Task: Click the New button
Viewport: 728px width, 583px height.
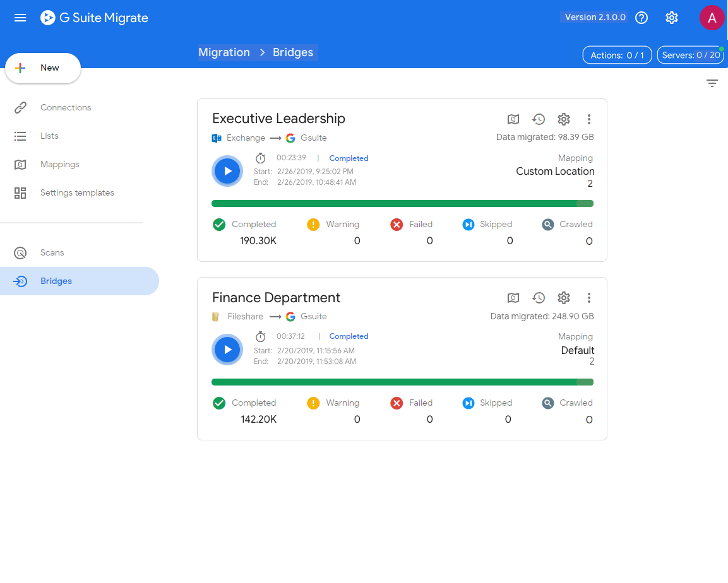Action: click(43, 68)
